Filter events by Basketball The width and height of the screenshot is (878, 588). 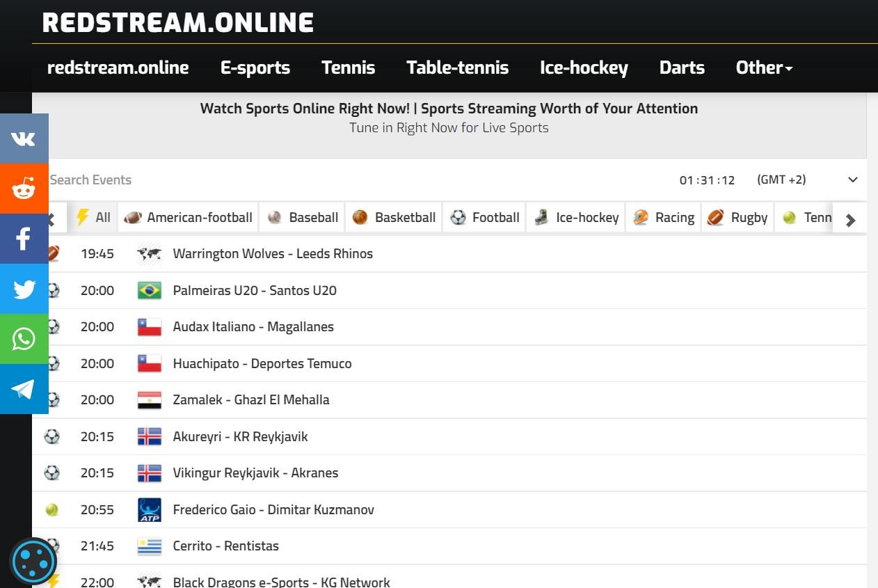pyautogui.click(x=394, y=217)
